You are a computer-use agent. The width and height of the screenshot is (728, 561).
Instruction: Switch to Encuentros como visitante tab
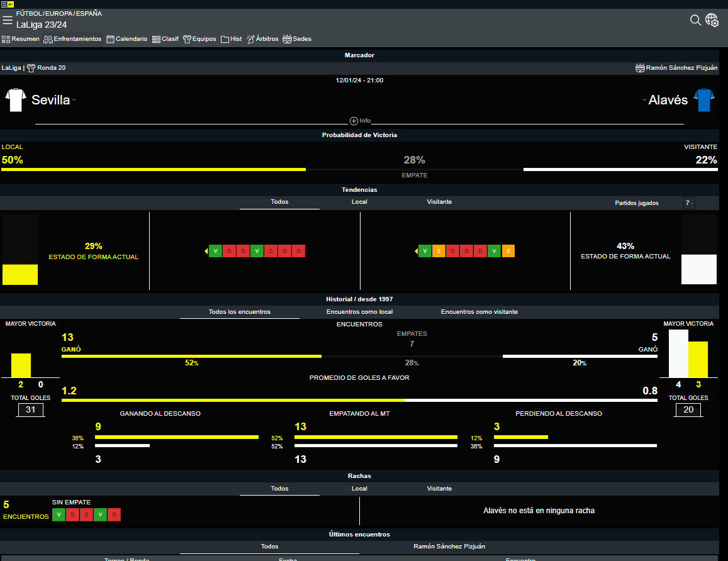(479, 312)
